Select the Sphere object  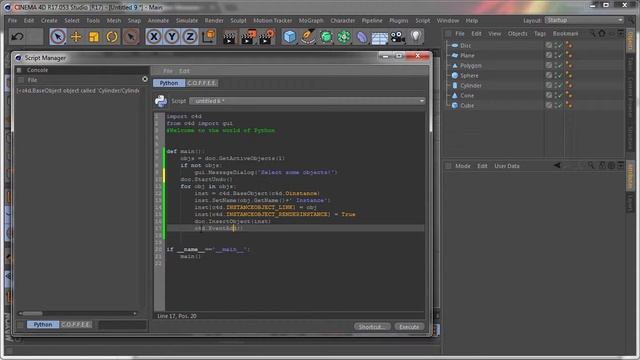(x=469, y=76)
